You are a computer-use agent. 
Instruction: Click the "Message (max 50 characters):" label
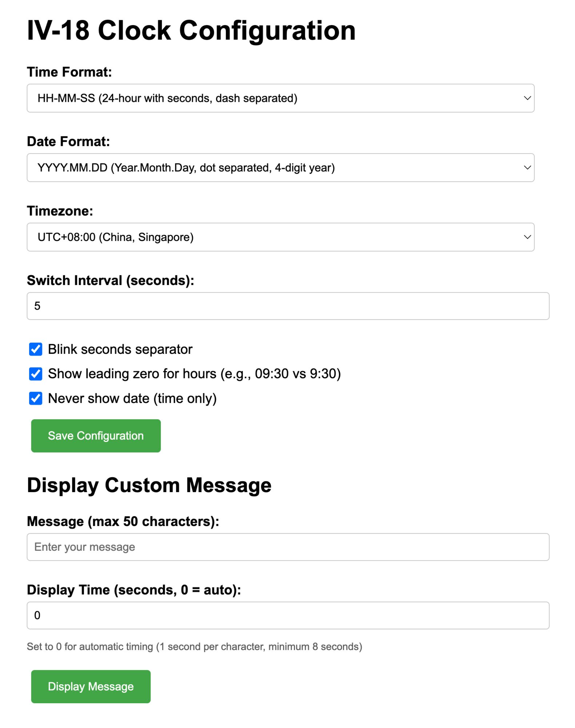point(123,522)
